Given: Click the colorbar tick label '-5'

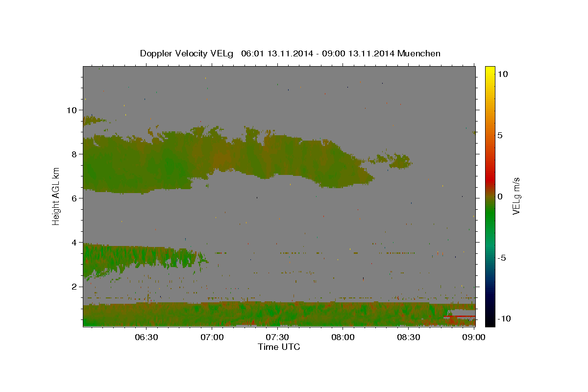Looking at the screenshot, I should 502,258.
